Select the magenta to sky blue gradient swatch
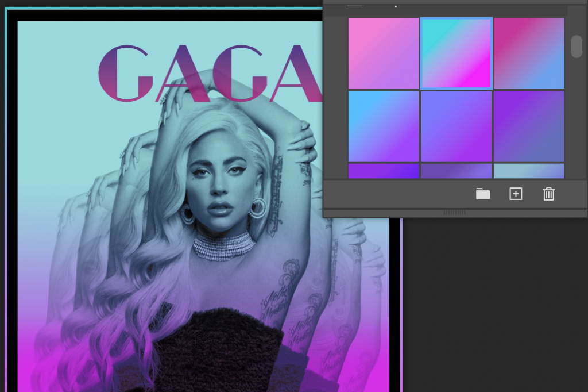588x392 pixels. (529, 53)
